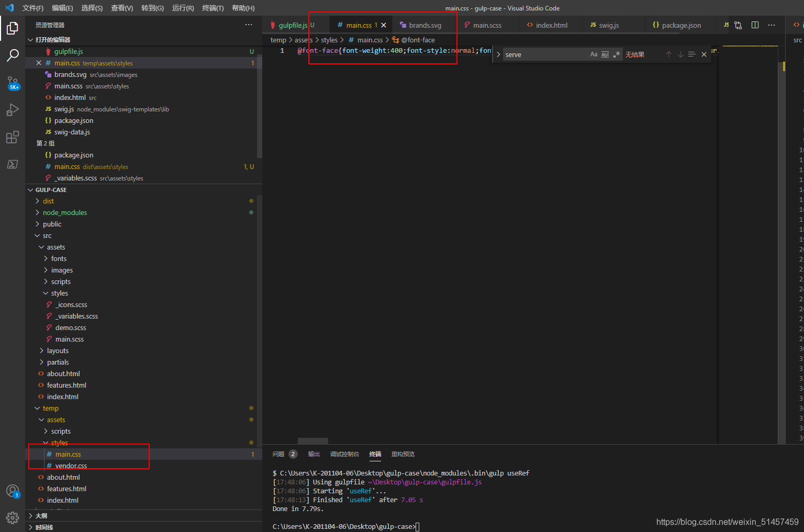Open the Edit menu
The image size is (804, 532).
click(x=62, y=8)
